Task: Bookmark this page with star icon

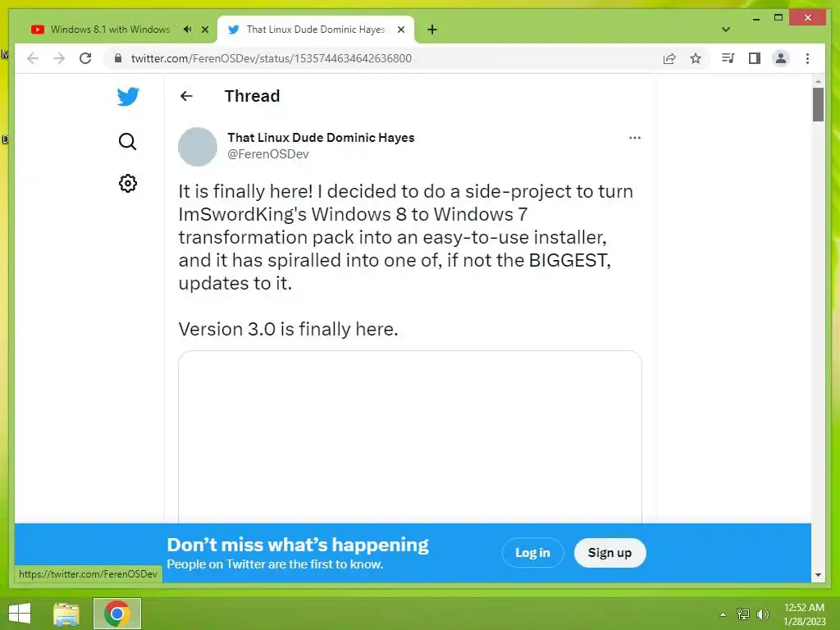Action: 696,58
